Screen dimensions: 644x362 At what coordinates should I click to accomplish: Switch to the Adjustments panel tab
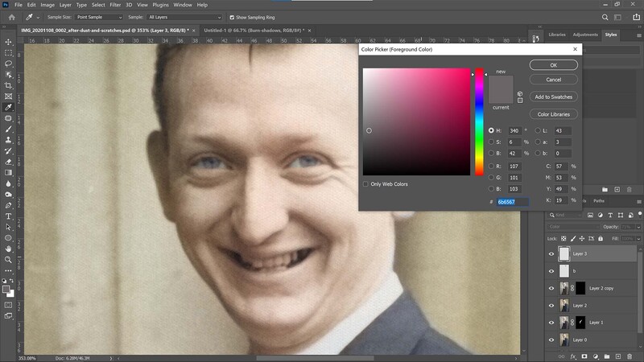click(x=585, y=35)
